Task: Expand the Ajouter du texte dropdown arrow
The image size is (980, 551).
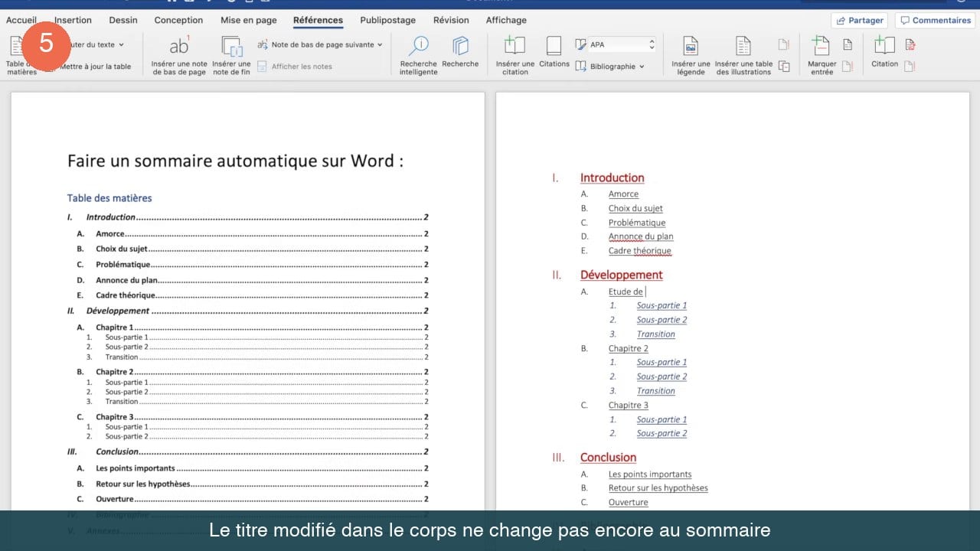Action: coord(121,44)
